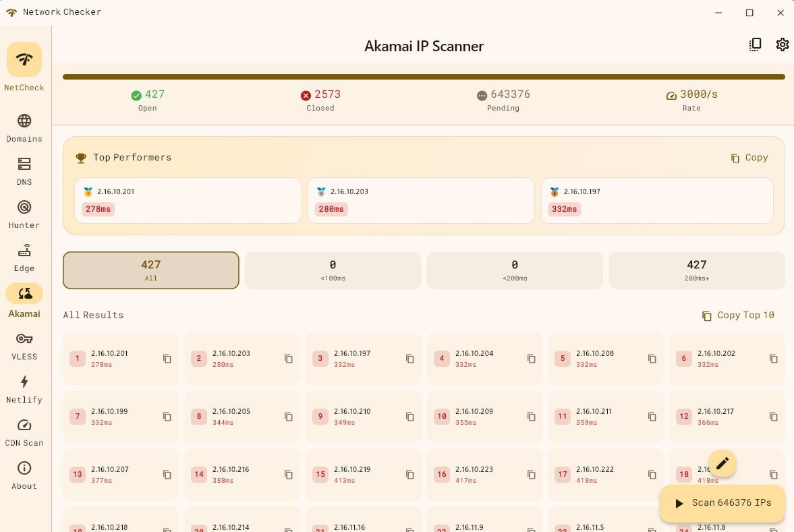Image resolution: width=794 pixels, height=532 pixels.
Task: Filter results under 200ms
Action: point(515,270)
